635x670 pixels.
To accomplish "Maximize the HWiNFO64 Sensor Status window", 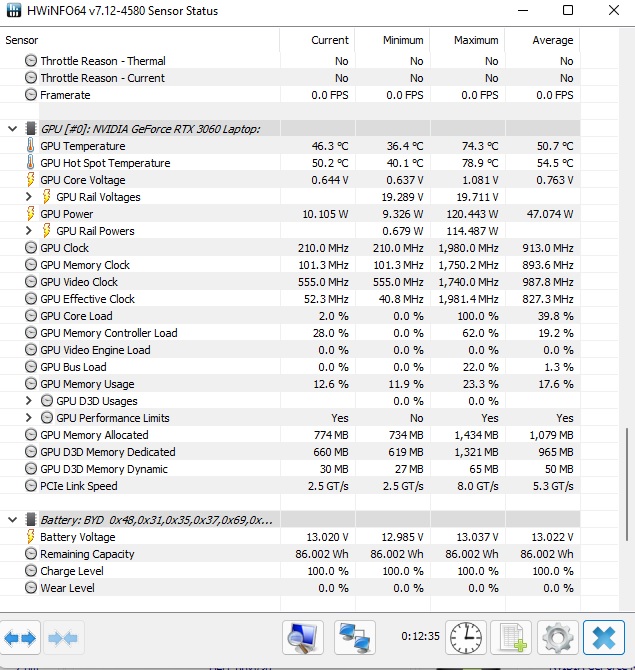I will (x=568, y=10).
